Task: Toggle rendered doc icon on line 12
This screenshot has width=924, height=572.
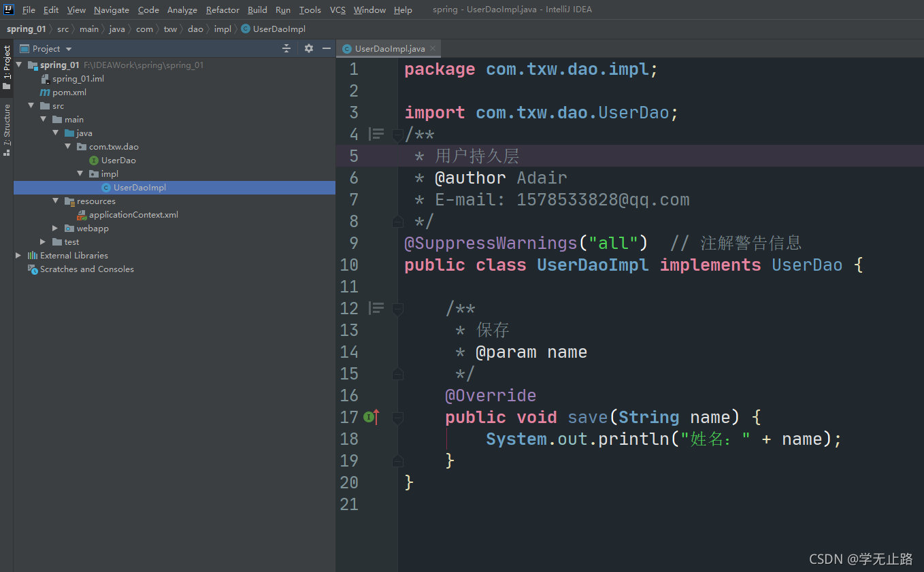Action: (376, 308)
